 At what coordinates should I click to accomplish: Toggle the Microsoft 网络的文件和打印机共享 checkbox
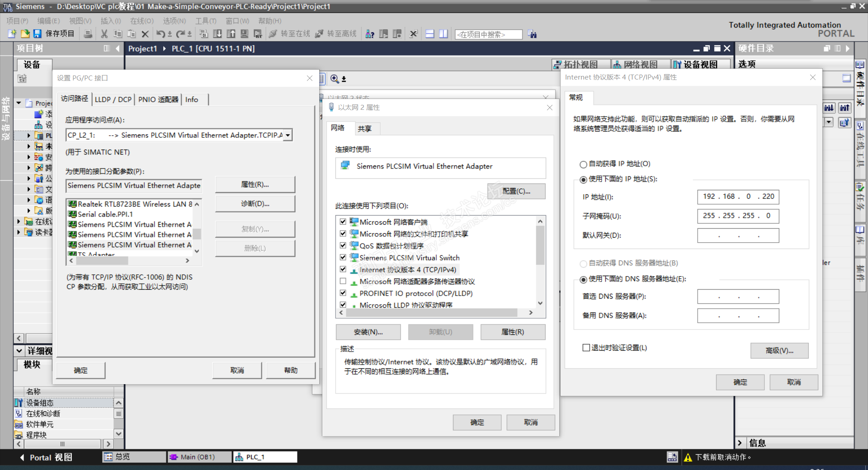point(343,234)
